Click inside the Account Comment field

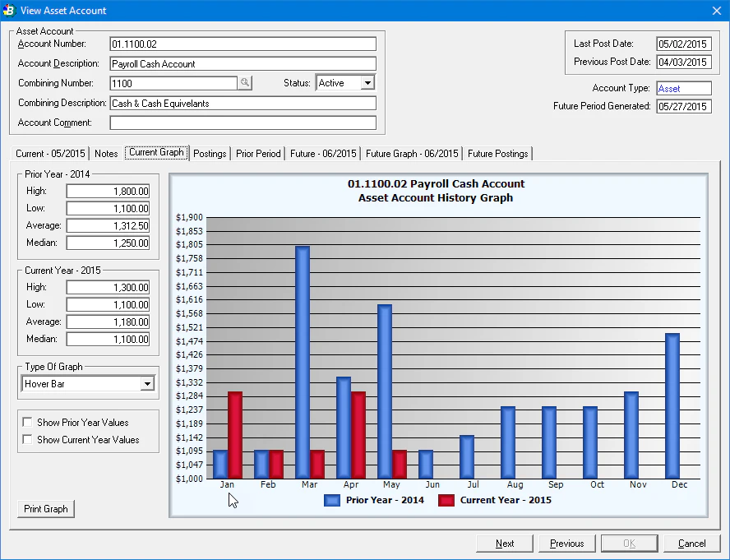point(243,123)
